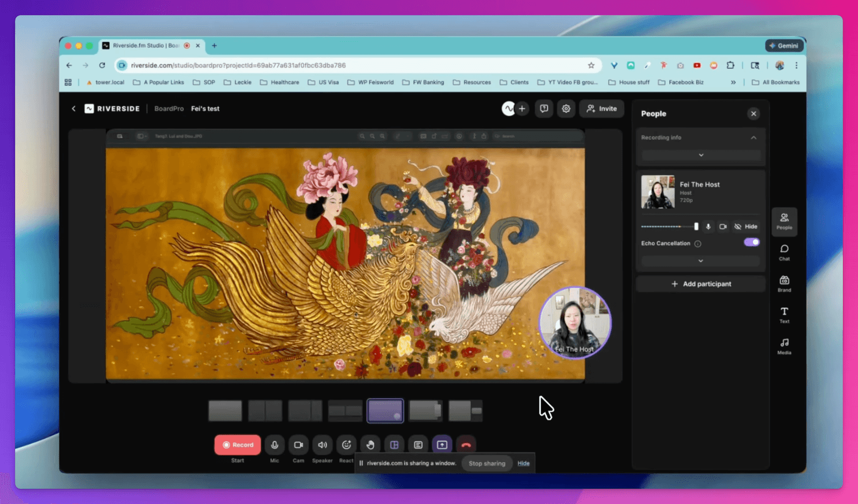This screenshot has width=858, height=504.
Task: Open the Chat sidebar tab
Action: coord(784,253)
